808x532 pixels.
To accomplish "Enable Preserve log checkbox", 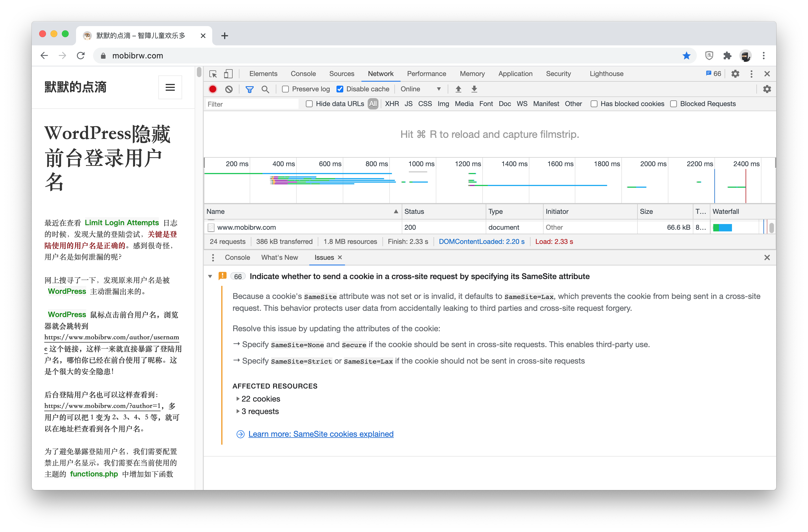I will 285,89.
